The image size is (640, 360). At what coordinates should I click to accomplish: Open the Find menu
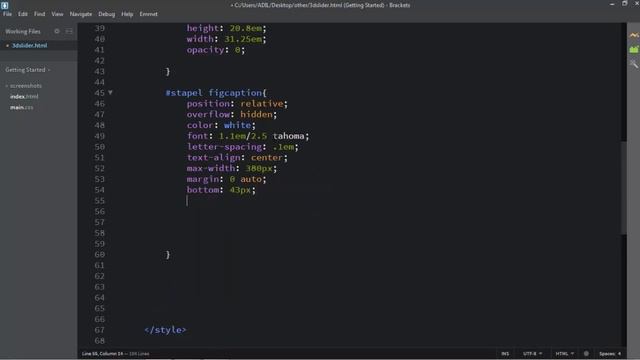(40, 14)
